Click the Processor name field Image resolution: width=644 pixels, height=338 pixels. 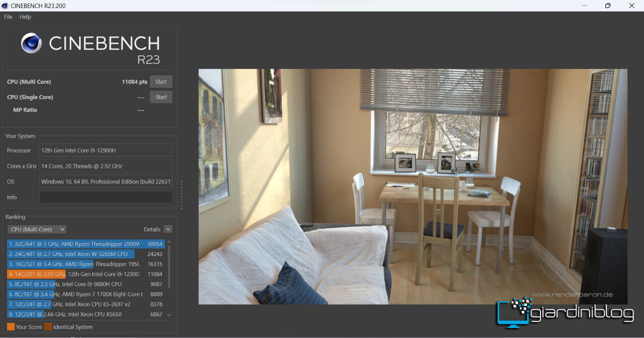coord(106,150)
